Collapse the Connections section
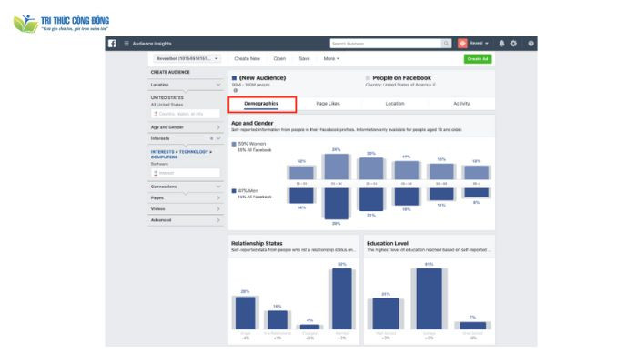The height and width of the screenshot is (364, 637). [x=218, y=187]
